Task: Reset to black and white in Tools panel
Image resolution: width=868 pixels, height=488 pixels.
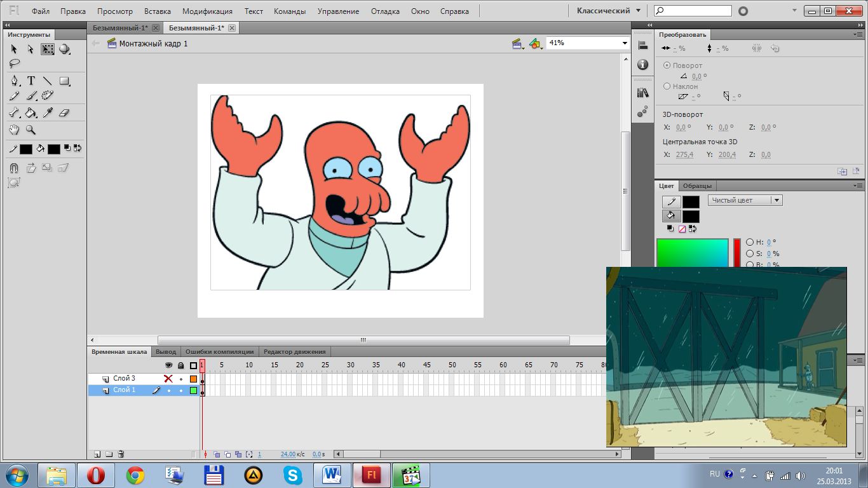Action: coord(69,149)
